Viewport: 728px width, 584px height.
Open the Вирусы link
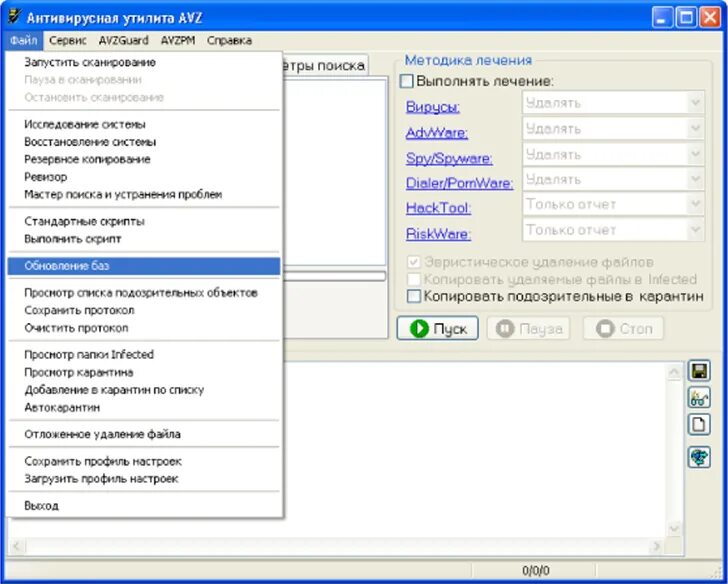433,107
